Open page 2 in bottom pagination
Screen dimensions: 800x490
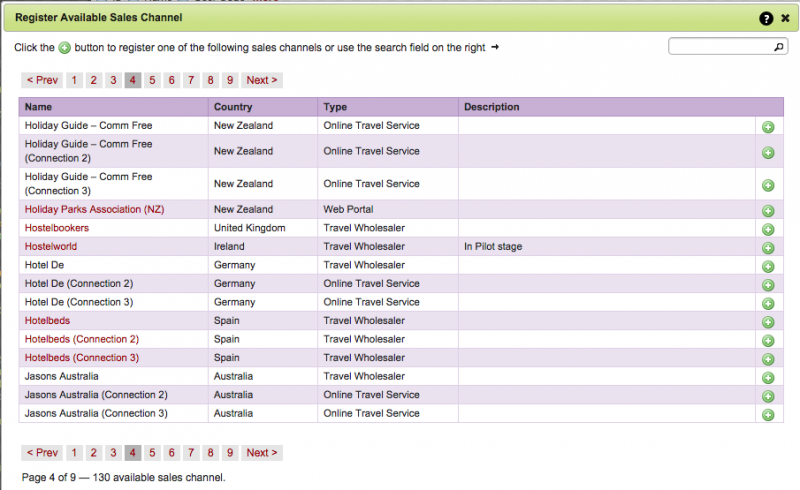[x=93, y=453]
